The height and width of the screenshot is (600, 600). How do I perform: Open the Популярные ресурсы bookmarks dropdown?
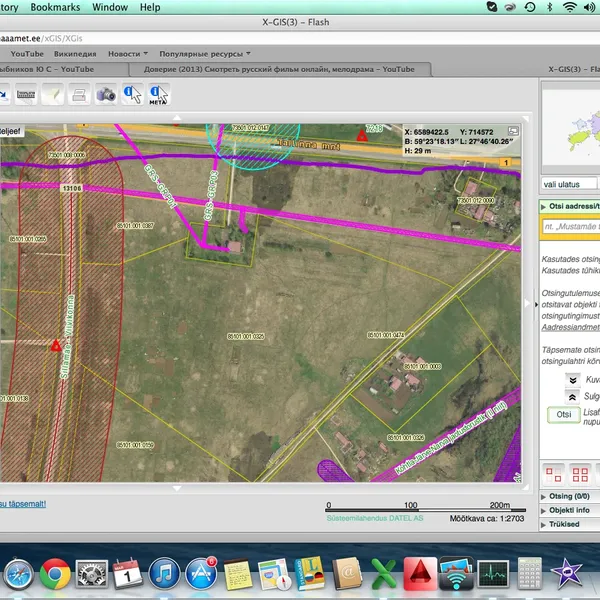click(x=205, y=54)
